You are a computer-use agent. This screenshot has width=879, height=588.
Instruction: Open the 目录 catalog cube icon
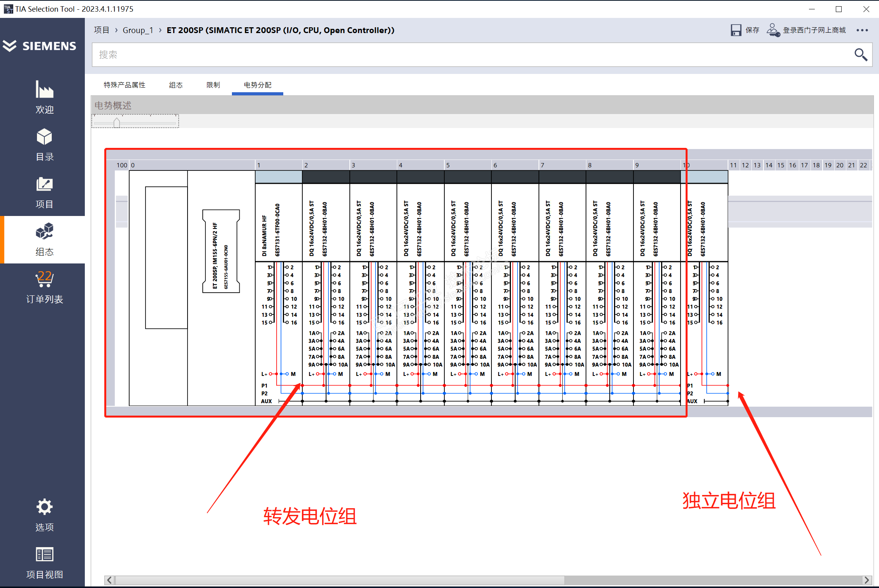(44, 137)
